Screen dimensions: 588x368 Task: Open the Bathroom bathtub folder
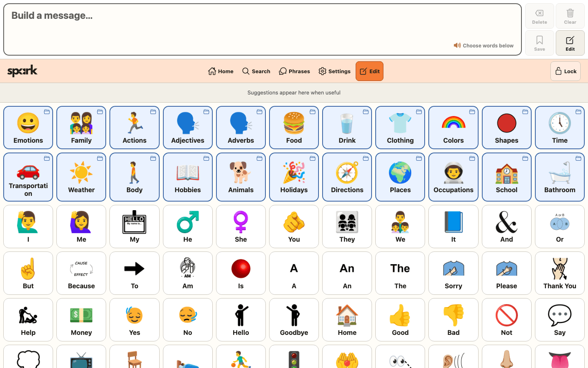(x=560, y=177)
